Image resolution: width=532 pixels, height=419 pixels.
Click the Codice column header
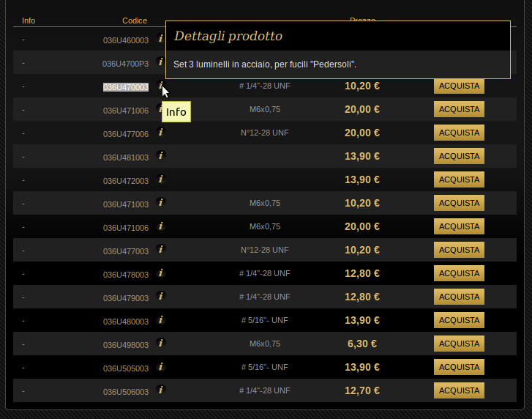pyautogui.click(x=135, y=21)
